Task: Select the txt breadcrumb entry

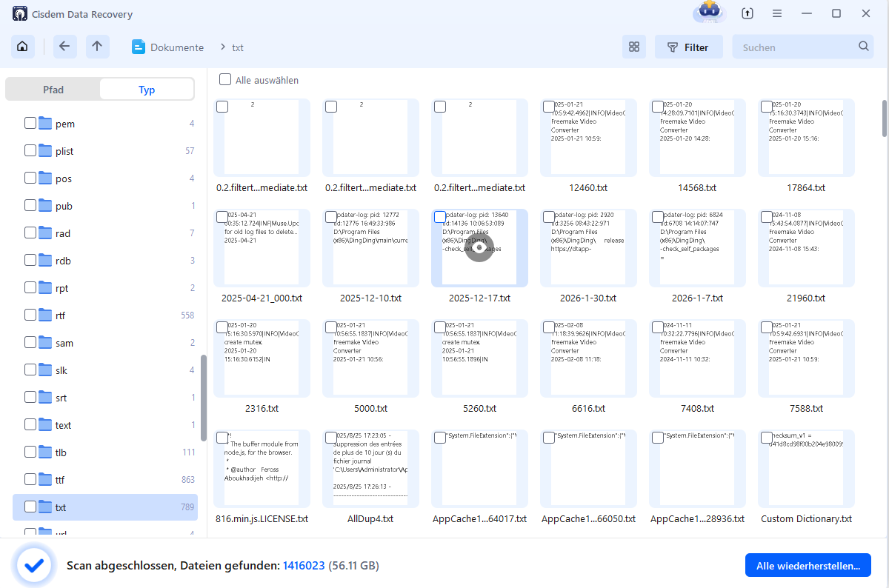Action: (x=238, y=47)
